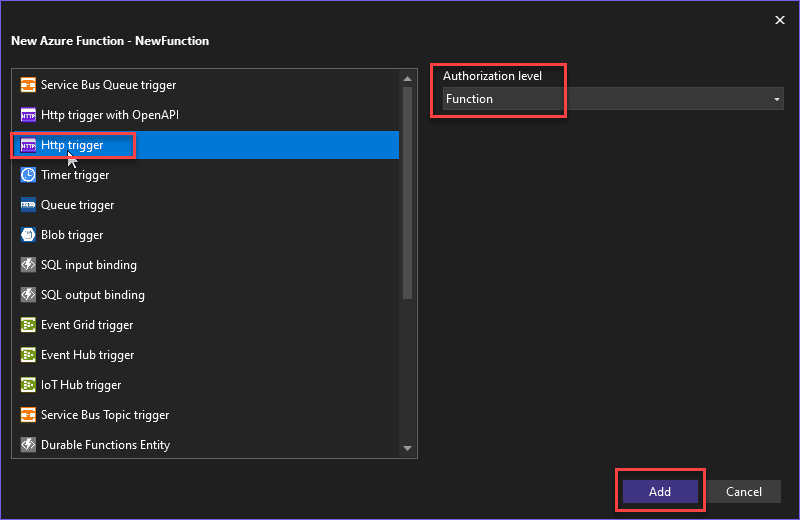Screen dimensions: 800x520
Task: Select the Http trigger template
Action: pyautogui.click(x=72, y=145)
